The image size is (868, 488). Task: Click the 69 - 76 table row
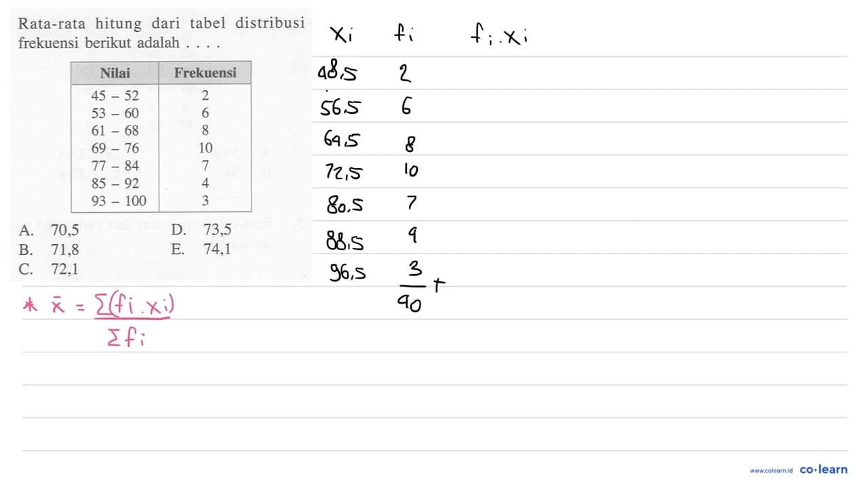(161, 148)
